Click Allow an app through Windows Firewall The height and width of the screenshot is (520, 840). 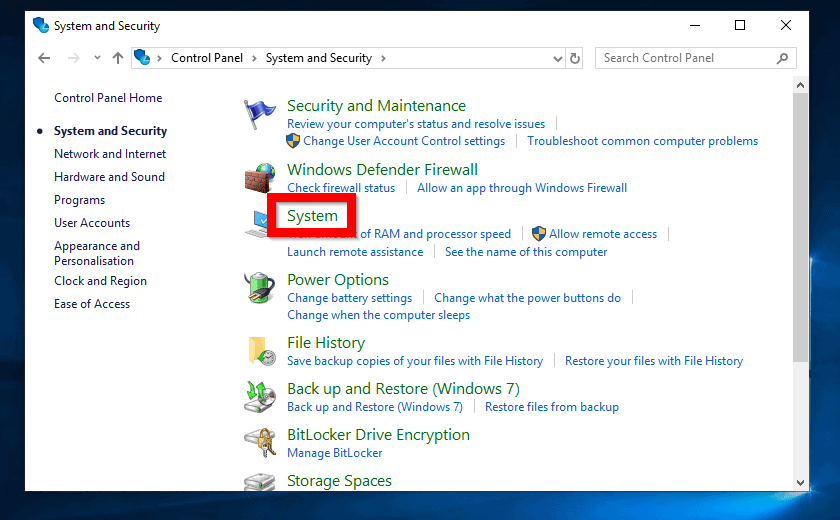[x=522, y=188]
